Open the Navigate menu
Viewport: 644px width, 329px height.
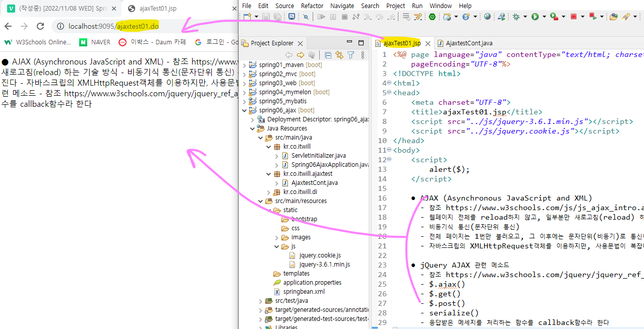pos(342,6)
